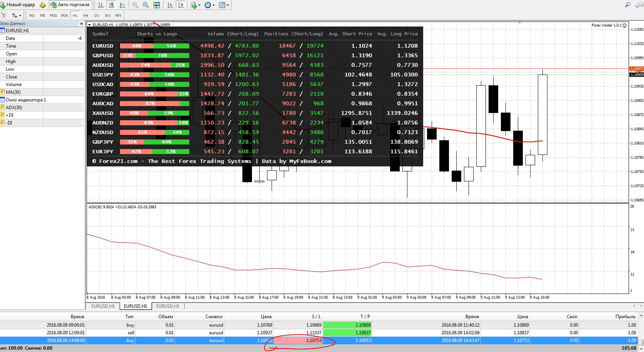Set timeframe to MN
This screenshot has height=352, width=644.
coord(118,15)
